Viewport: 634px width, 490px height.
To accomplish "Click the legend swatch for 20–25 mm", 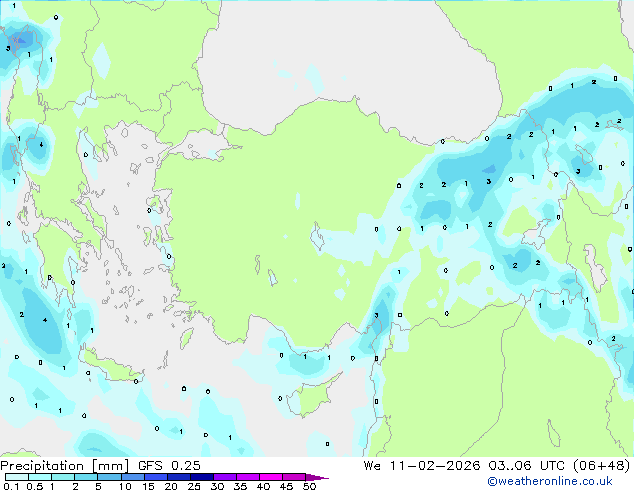I will pyautogui.click(x=179, y=477).
